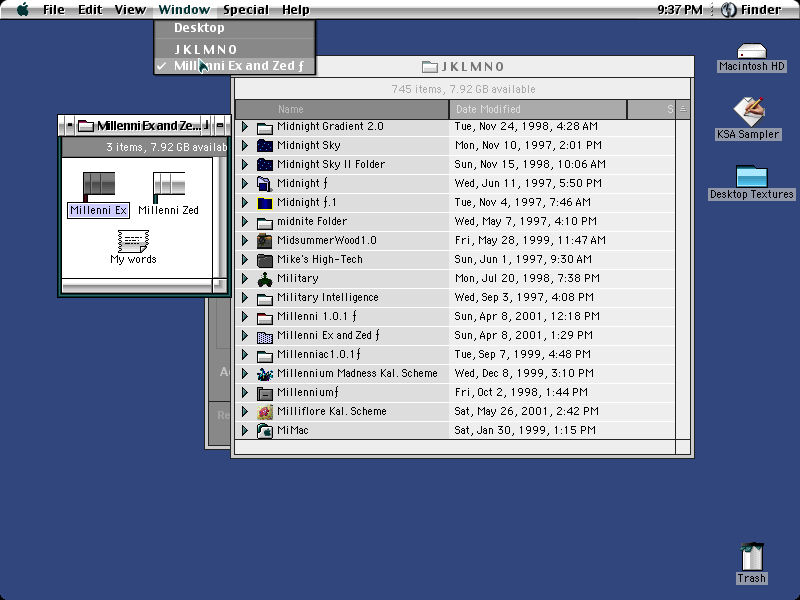Open the Edit menu
This screenshot has height=600, width=800.
[x=90, y=10]
